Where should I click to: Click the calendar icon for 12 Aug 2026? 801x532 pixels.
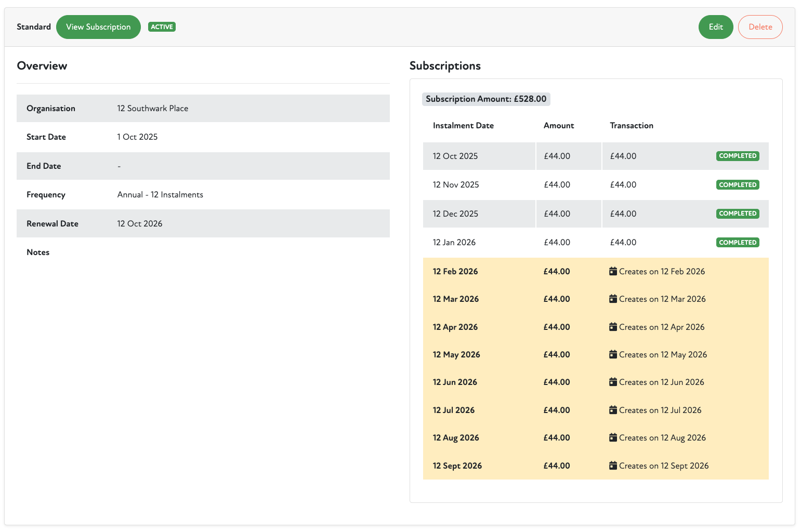(613, 437)
